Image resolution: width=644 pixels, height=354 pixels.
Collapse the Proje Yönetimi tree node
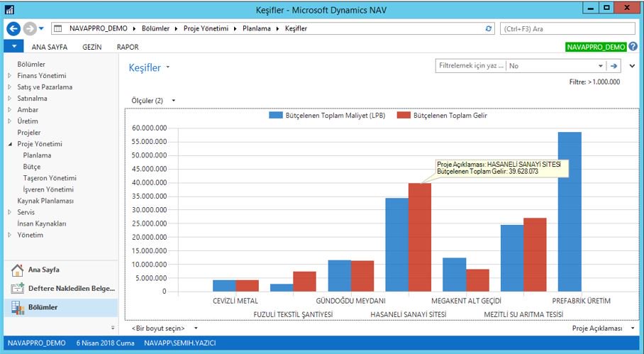pyautogui.click(x=10, y=144)
